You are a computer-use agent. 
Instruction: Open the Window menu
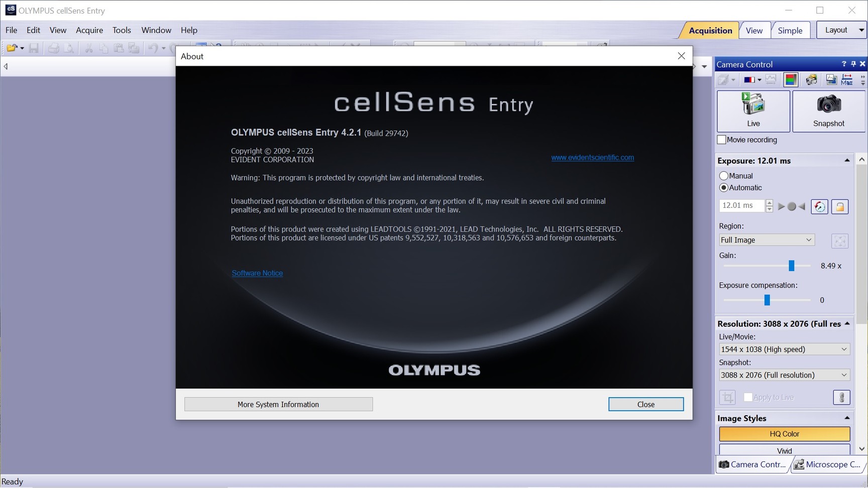click(156, 30)
